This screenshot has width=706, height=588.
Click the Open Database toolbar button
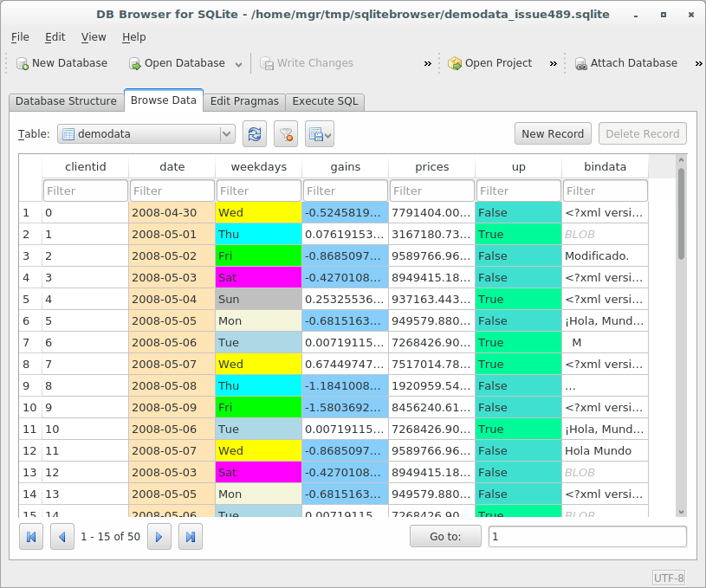coord(177,63)
